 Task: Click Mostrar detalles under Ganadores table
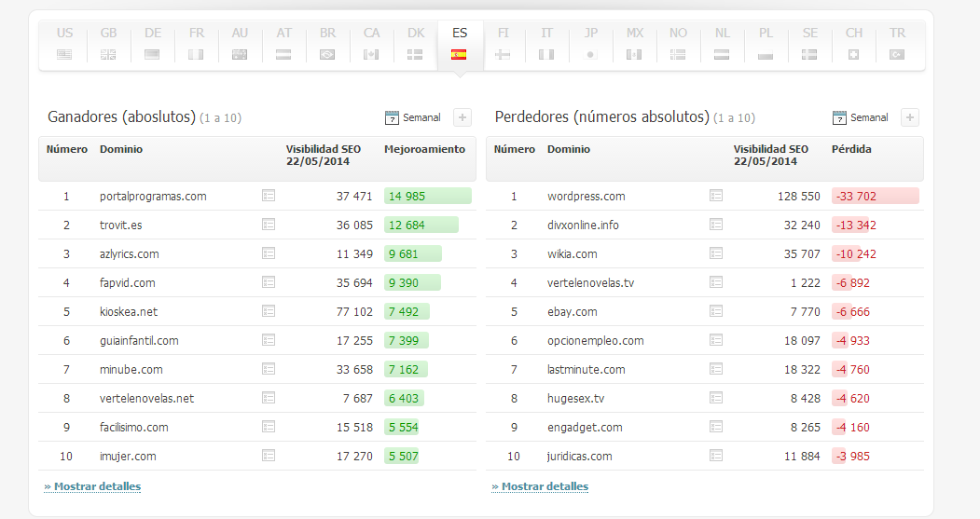pos(92,486)
